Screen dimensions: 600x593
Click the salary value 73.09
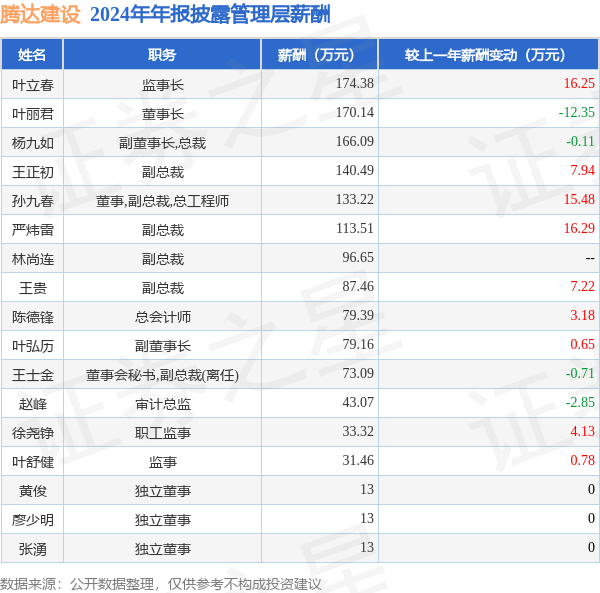tap(358, 373)
